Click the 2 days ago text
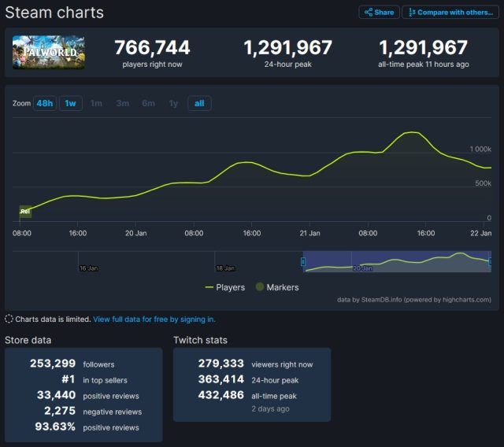The width and height of the screenshot is (504, 447). pos(270,408)
